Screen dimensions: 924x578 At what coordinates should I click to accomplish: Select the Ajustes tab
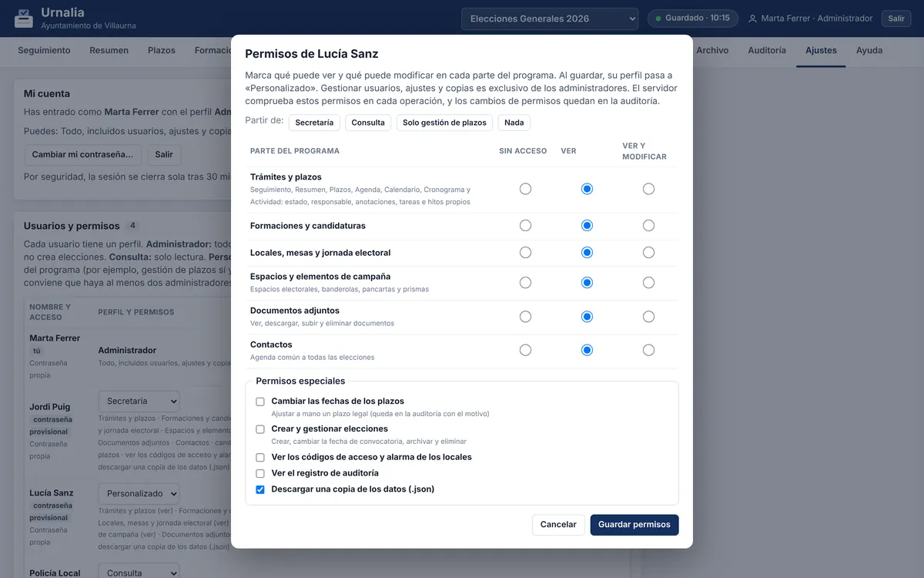pos(821,50)
